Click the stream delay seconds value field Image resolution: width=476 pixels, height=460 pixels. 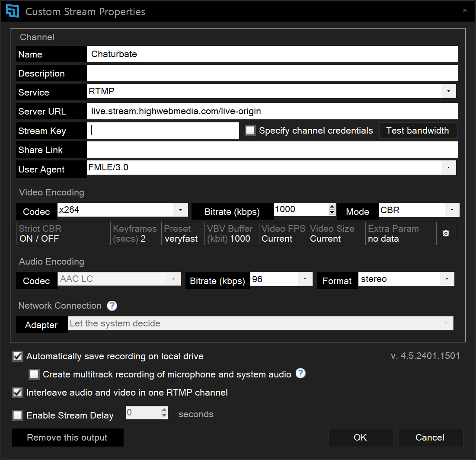144,412
